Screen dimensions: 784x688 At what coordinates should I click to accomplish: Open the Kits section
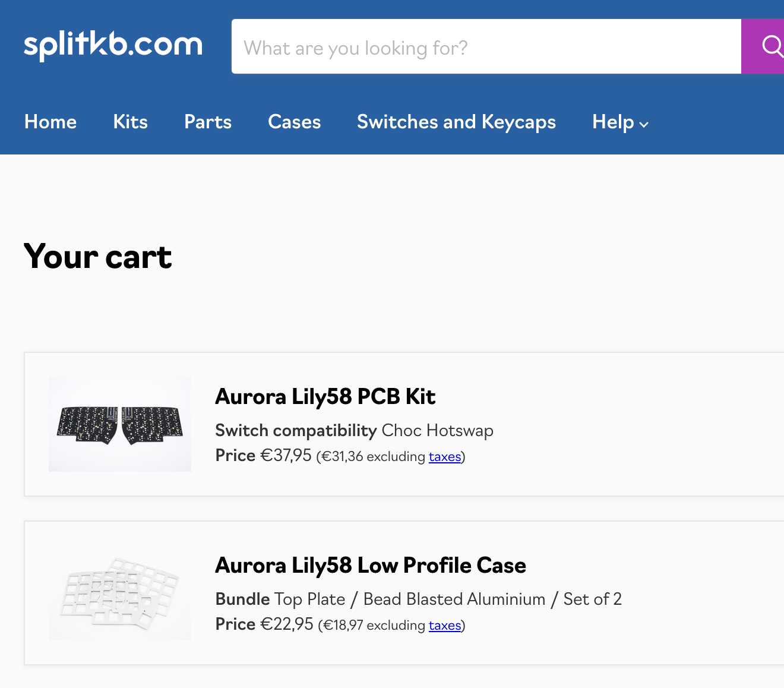click(131, 122)
